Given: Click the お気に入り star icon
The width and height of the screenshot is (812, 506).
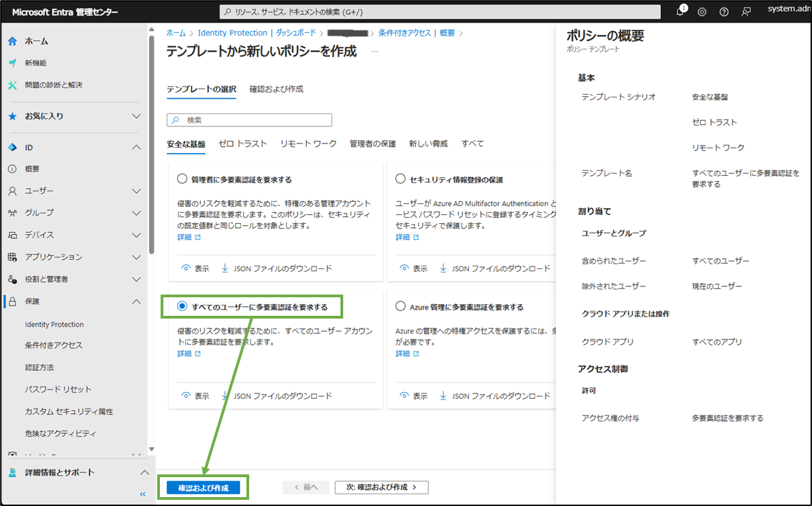Looking at the screenshot, I should tap(12, 116).
